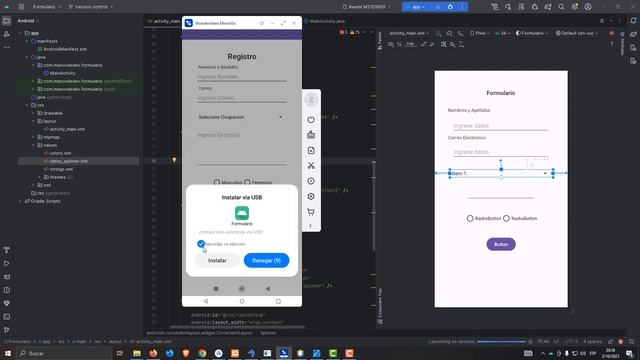Screen dimensions: 640x360
Task: Open Brave browser from the taskbar
Action: [186, 353]
